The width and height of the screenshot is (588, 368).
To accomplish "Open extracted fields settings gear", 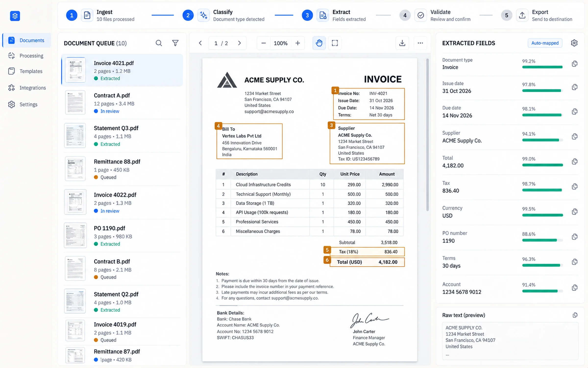I will (x=574, y=43).
